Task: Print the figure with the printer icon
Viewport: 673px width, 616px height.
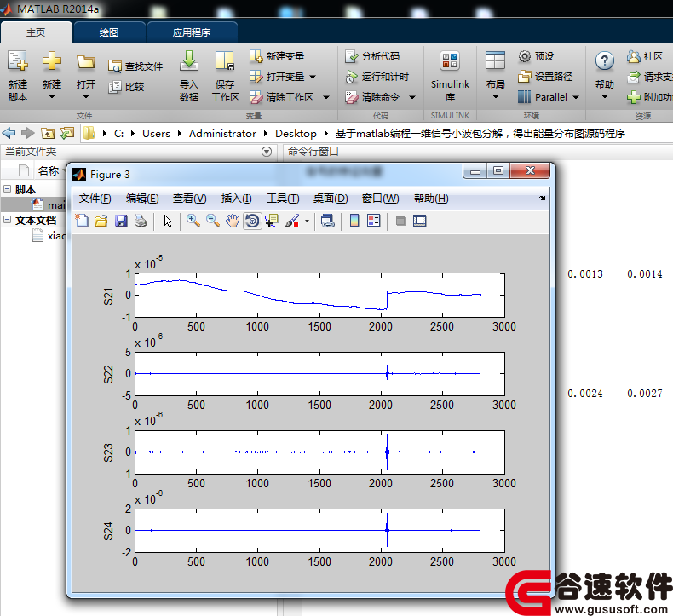Action: click(x=141, y=221)
